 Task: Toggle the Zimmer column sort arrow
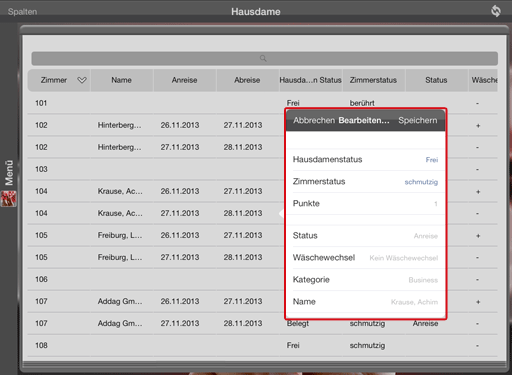coord(82,80)
